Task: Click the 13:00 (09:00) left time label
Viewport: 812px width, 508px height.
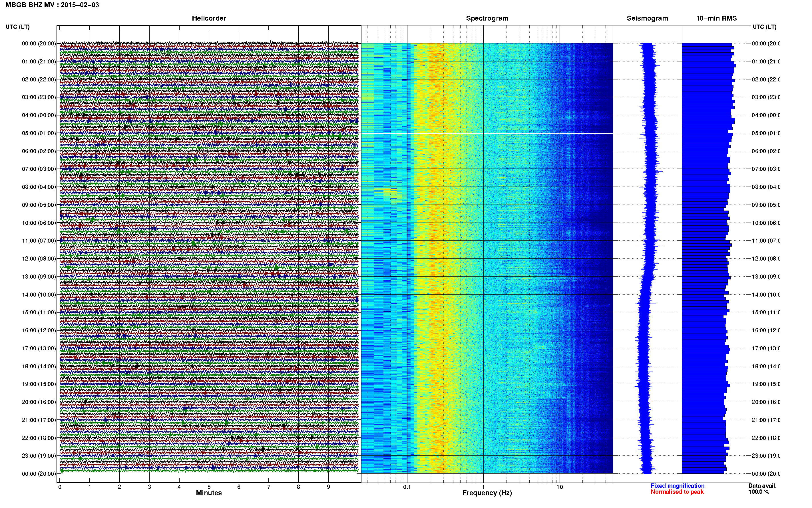Action: point(39,277)
